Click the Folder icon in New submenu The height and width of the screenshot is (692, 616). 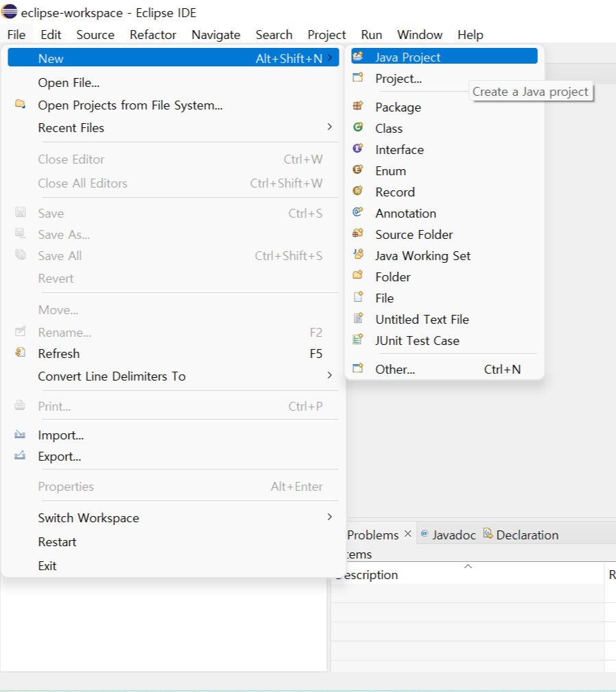(x=358, y=275)
